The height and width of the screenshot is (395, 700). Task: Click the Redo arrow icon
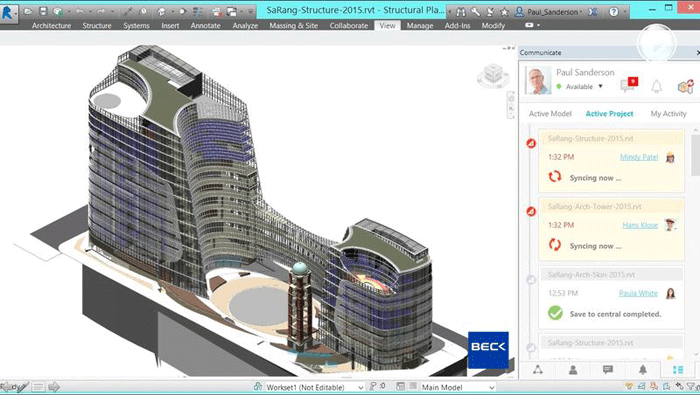click(101, 12)
